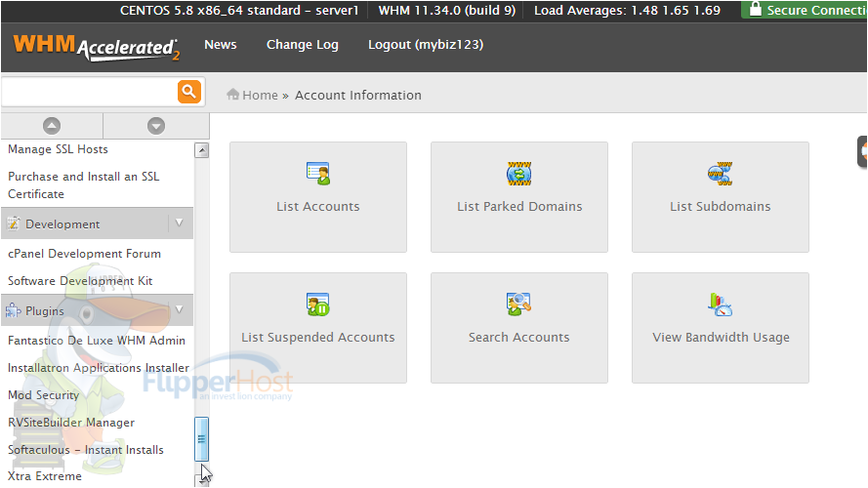Collapse the Plugins section arrow

(x=180, y=309)
